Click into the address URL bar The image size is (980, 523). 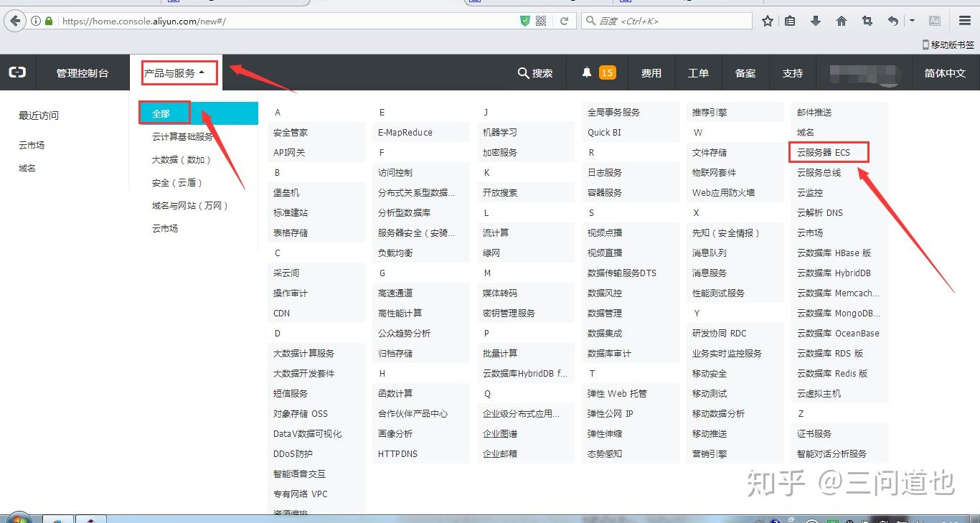287,22
